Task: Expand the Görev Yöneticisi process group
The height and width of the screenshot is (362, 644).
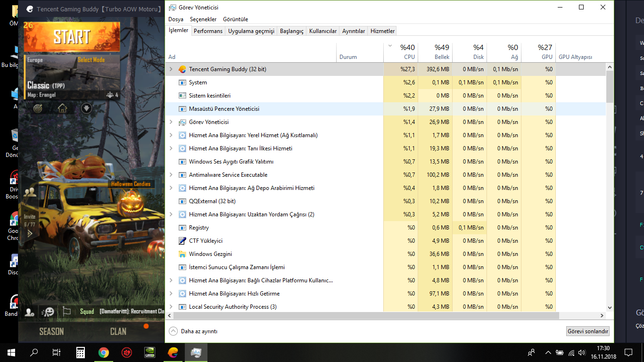Action: pos(171,122)
